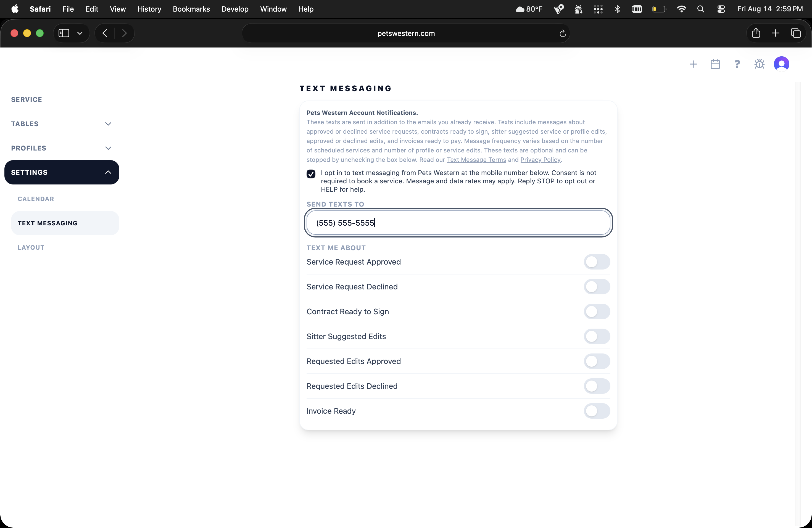Open the View menu
This screenshot has width=812, height=528.
coord(118,9)
